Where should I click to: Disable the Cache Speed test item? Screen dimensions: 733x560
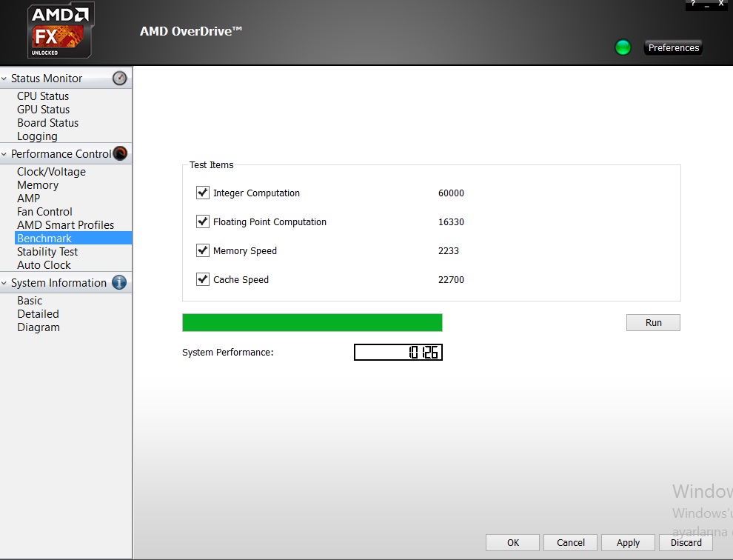point(202,280)
